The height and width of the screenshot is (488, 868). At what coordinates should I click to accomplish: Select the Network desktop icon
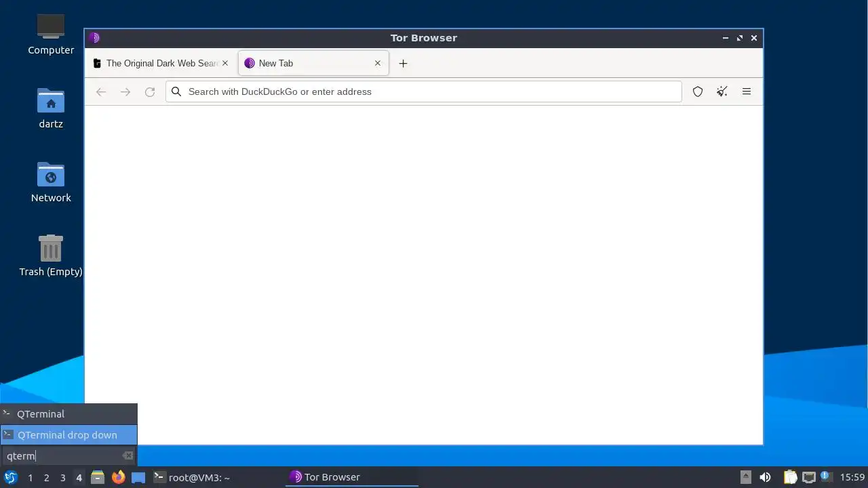[51, 182]
